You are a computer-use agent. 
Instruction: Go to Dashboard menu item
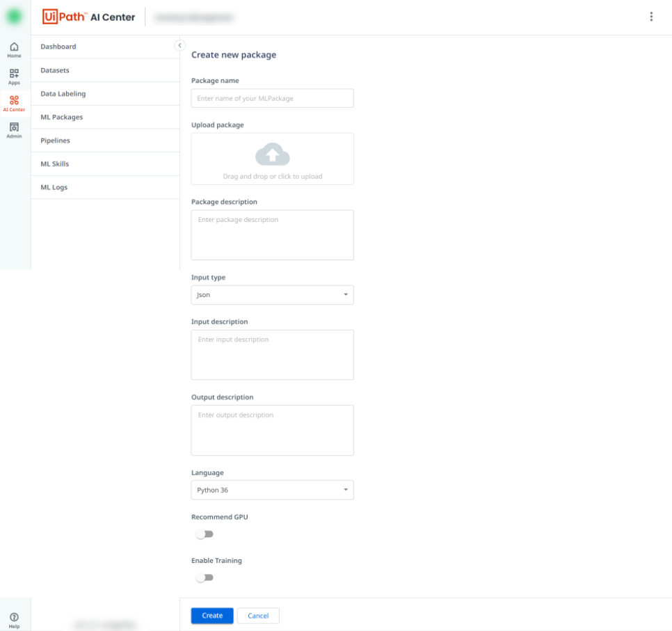[106, 47]
